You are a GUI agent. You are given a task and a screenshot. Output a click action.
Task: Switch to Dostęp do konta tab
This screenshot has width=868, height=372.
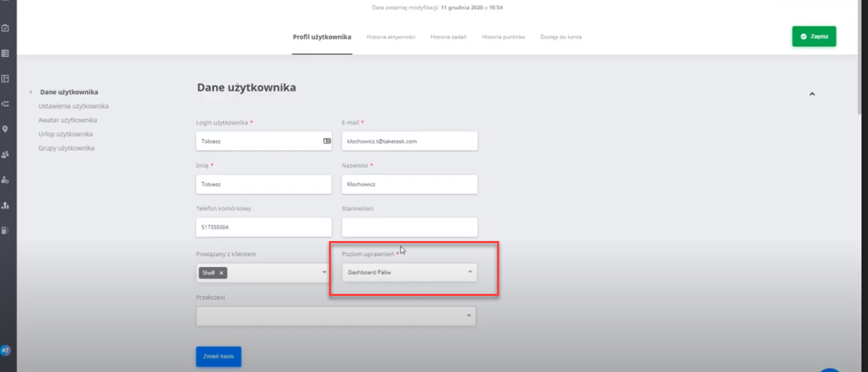[x=561, y=37]
